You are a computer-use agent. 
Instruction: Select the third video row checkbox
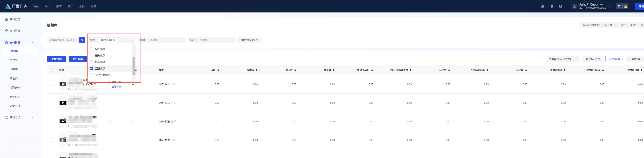[x=52, y=121]
